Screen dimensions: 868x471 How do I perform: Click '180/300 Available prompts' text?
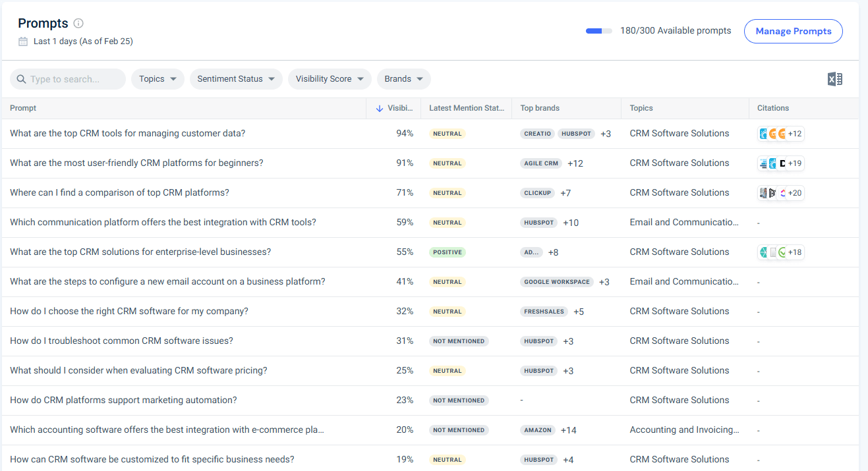tap(676, 31)
